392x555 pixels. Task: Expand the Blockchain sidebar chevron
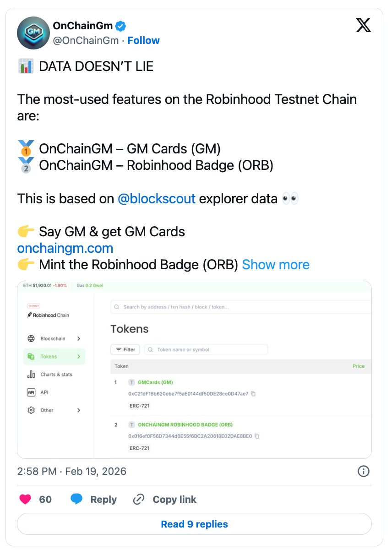tap(79, 339)
